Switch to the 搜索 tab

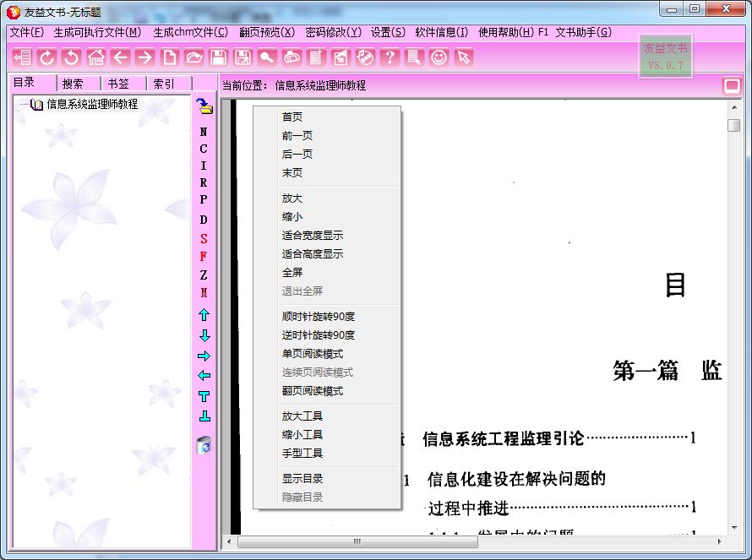click(78, 84)
